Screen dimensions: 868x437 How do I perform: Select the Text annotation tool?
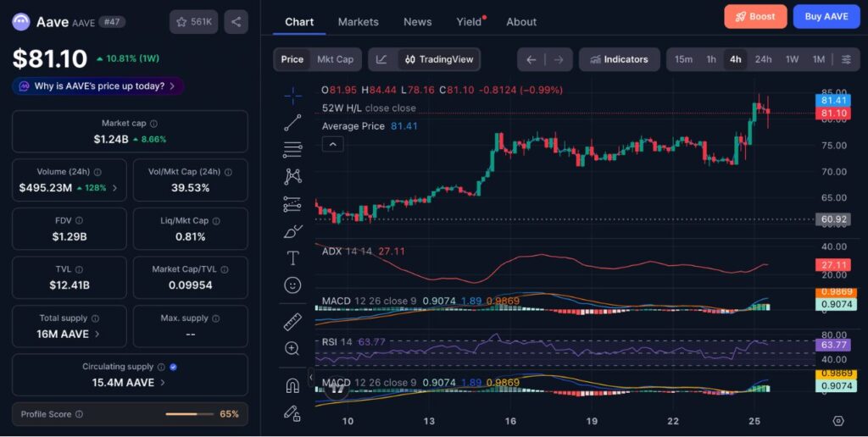pos(292,258)
